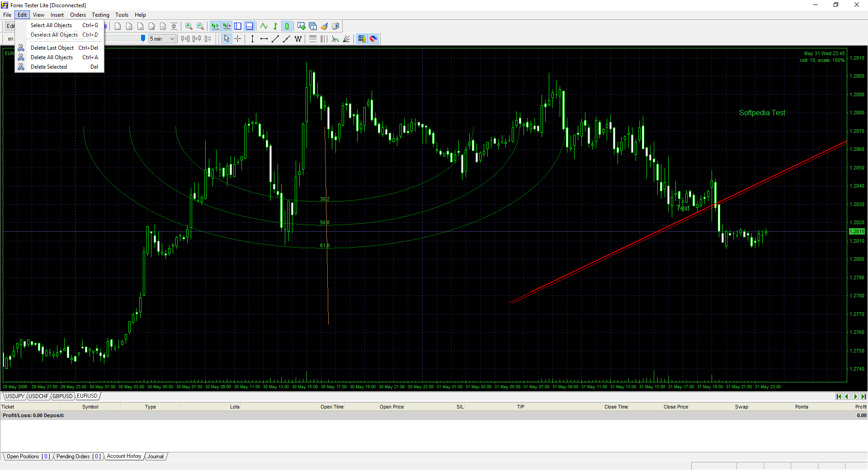Select the crosshair cursor tool

coord(238,39)
